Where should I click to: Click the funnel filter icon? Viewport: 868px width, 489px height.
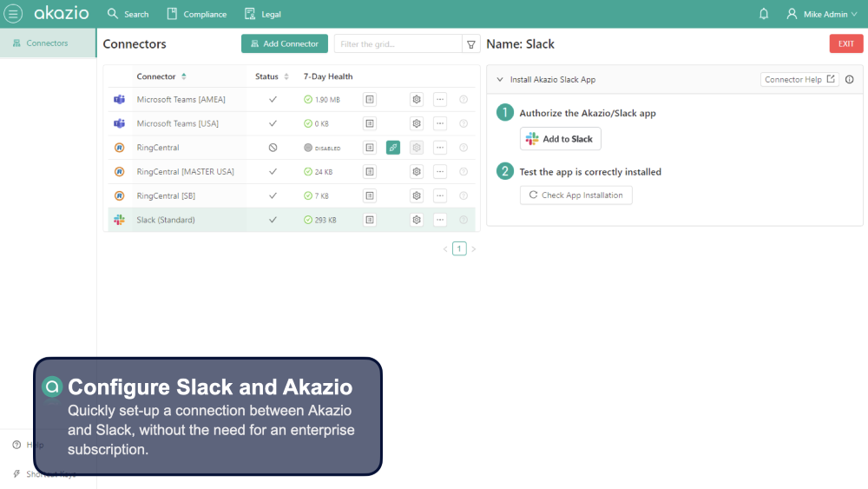(x=471, y=43)
